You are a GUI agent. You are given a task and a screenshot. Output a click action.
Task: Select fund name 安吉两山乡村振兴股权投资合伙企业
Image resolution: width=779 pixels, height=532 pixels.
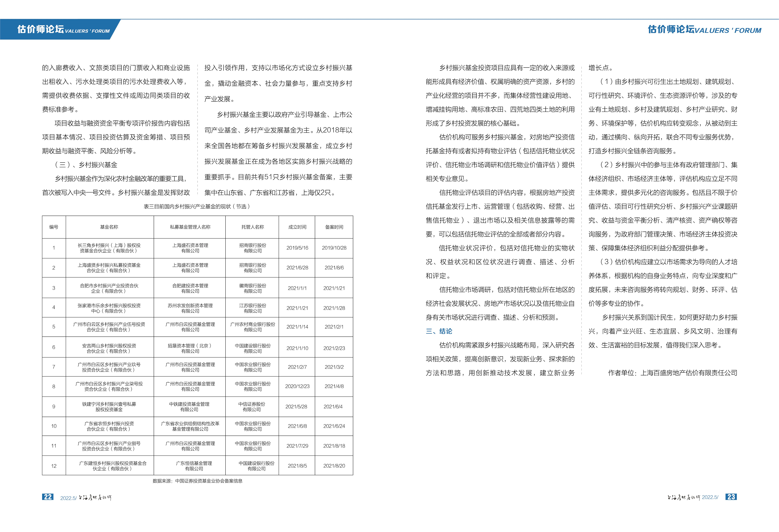[x=109, y=348]
